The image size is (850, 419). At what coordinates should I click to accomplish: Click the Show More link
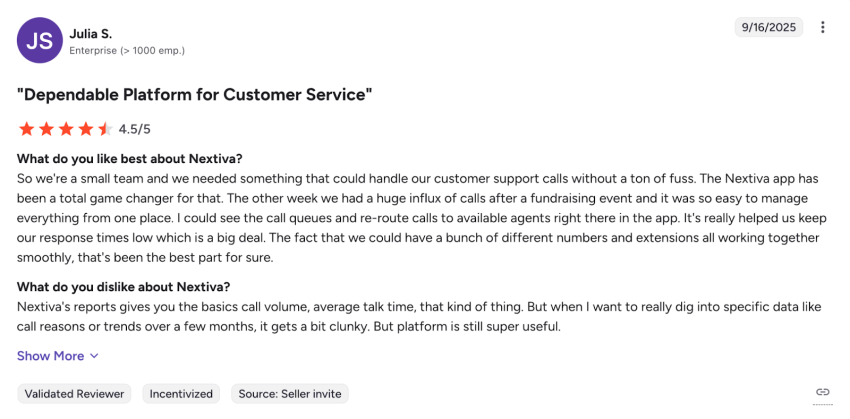click(50, 356)
